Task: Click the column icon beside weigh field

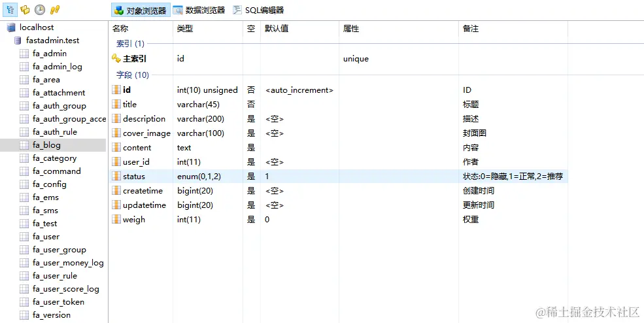Action: pos(116,220)
